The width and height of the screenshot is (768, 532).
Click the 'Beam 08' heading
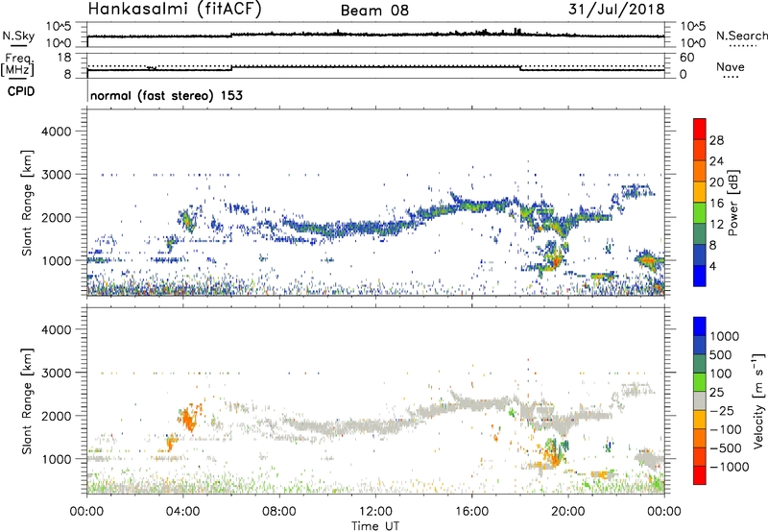374,11
